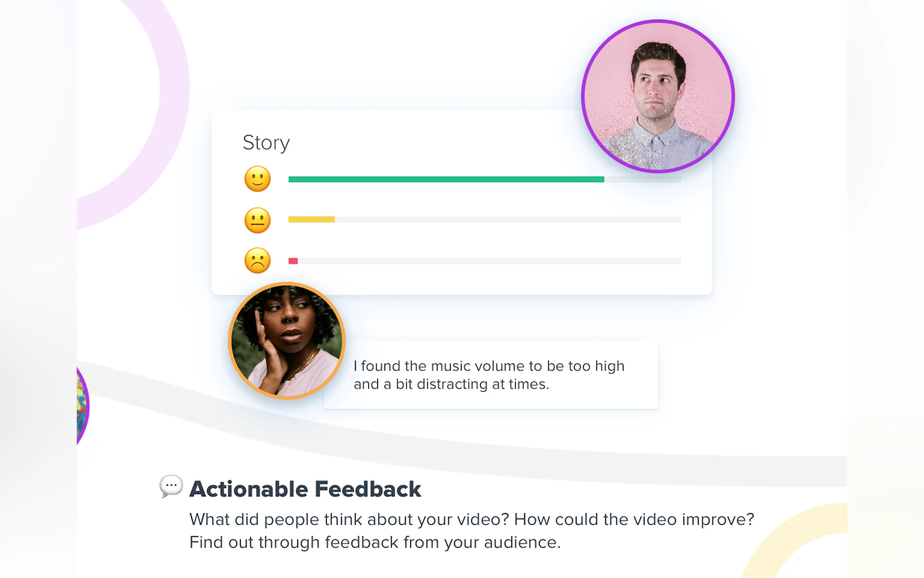Click the green positive rating bar
The width and height of the screenshot is (924, 578).
(x=446, y=179)
